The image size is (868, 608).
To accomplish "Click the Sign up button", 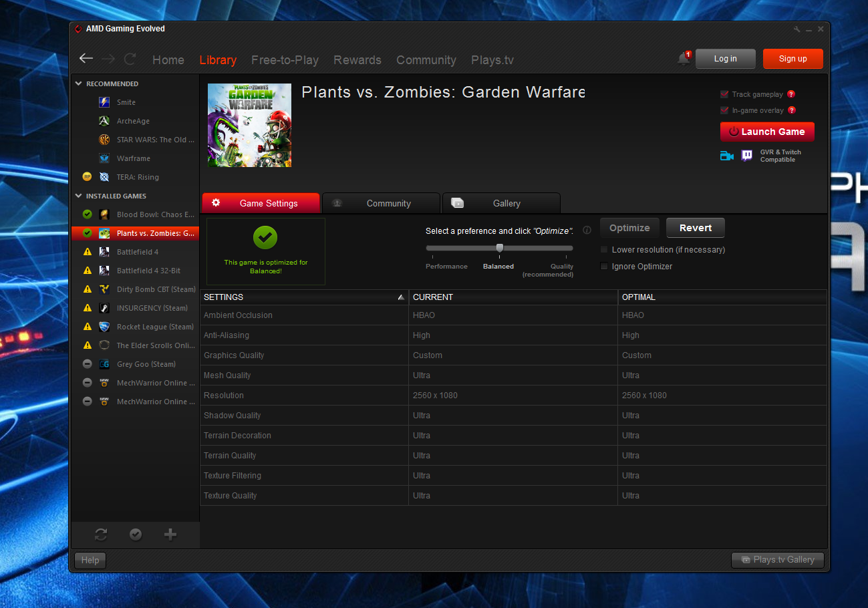I will pos(793,59).
